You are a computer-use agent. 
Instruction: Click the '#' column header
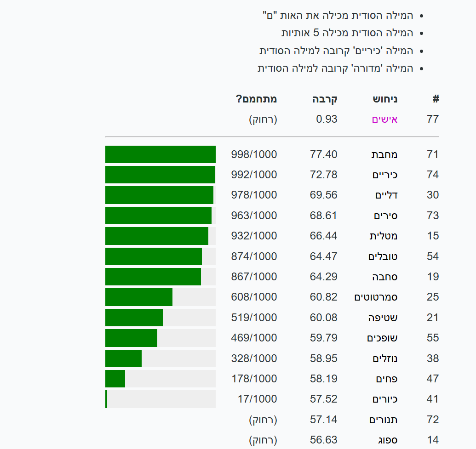pyautogui.click(x=436, y=99)
